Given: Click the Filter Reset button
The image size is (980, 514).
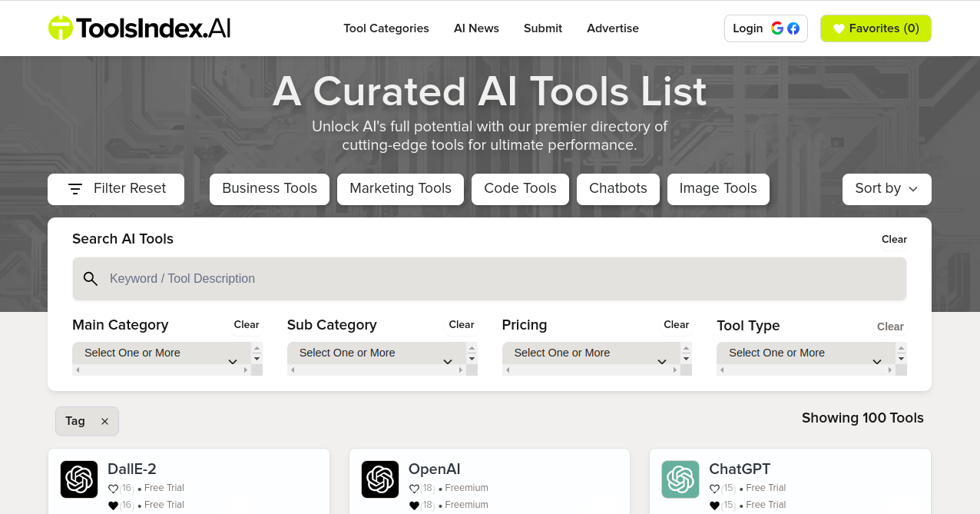Looking at the screenshot, I should pos(116,189).
